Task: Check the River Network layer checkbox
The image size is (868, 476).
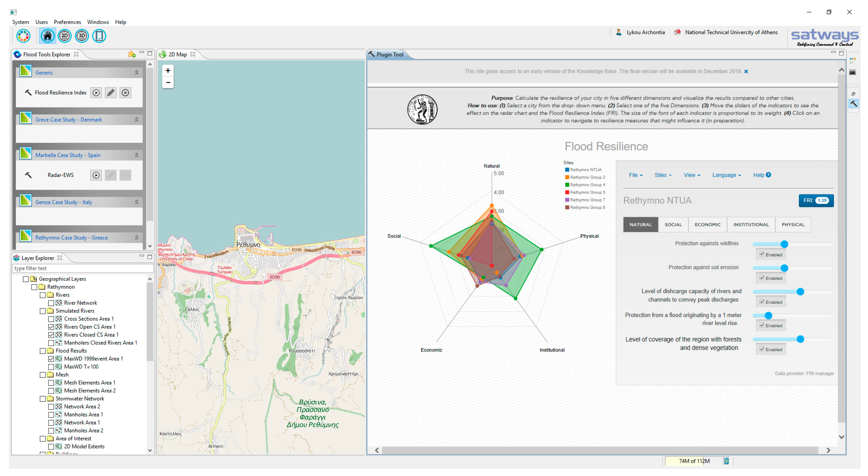Action: click(x=51, y=303)
